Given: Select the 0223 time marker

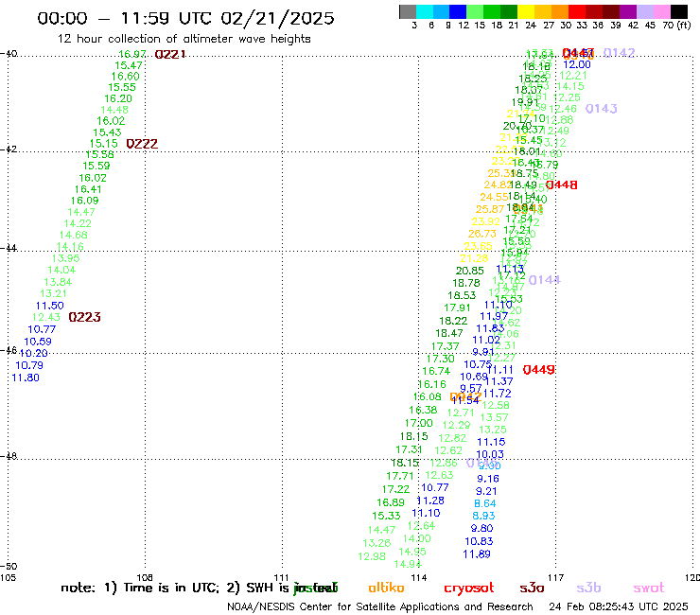Looking at the screenshot, I should 85,317.
